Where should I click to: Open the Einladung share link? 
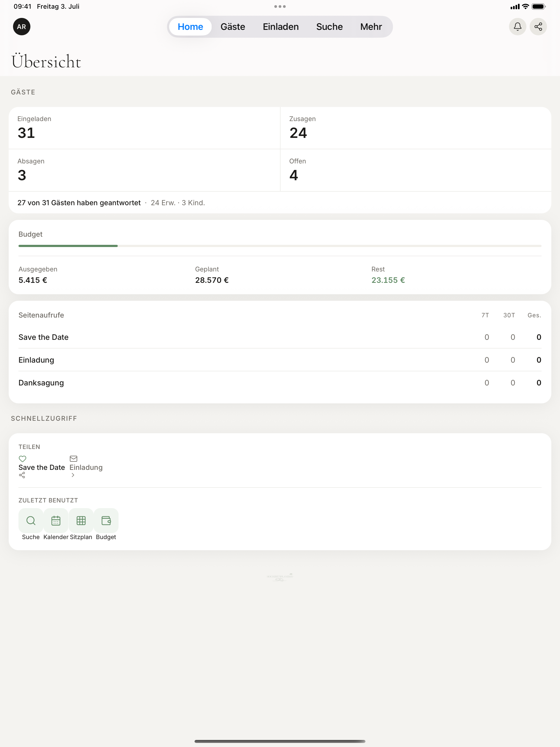(86, 467)
